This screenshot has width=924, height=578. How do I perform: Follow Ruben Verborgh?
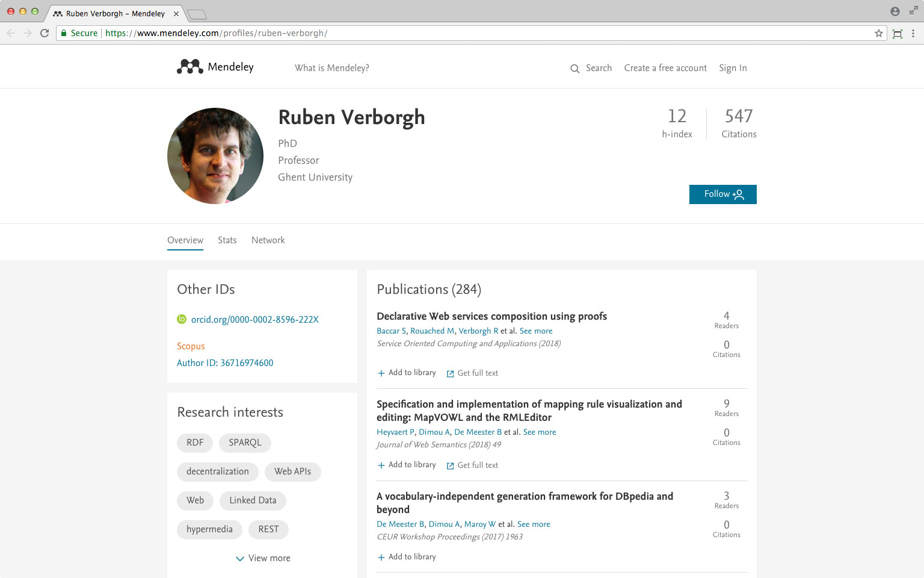tap(723, 194)
